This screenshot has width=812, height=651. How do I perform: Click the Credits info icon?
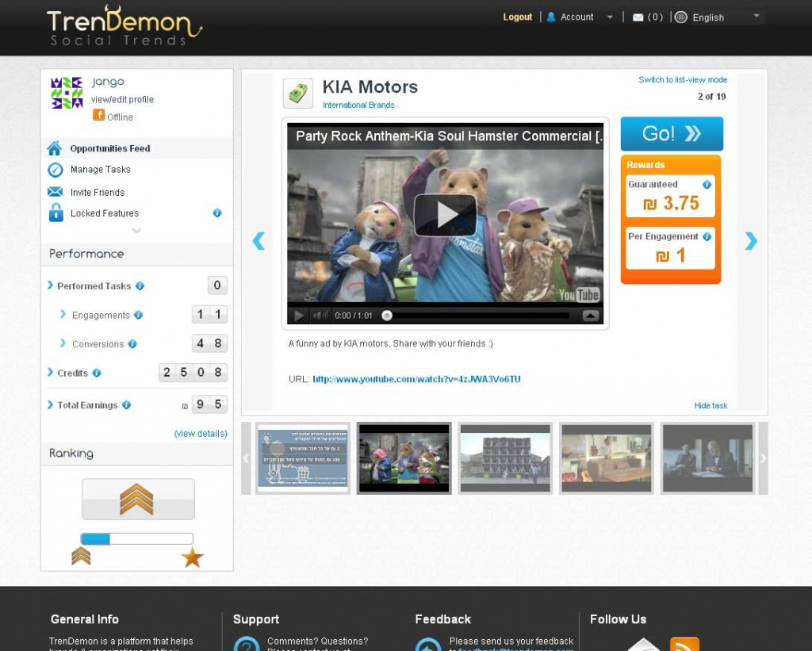pos(97,373)
